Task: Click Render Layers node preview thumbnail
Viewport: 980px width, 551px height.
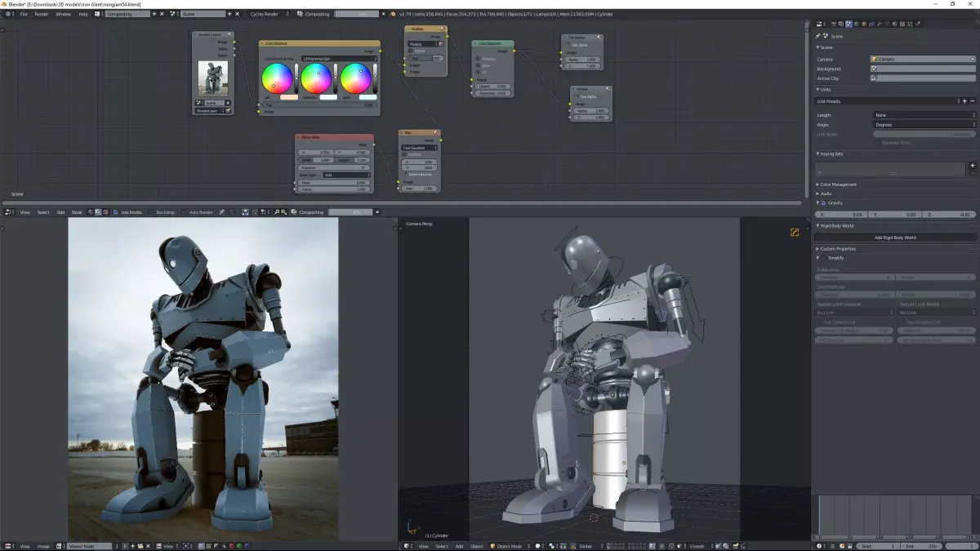Action: (x=212, y=78)
